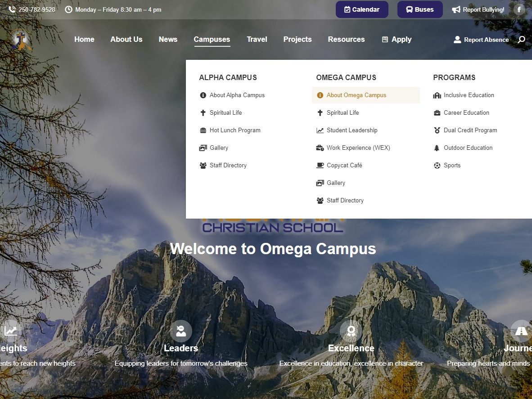Click the phone icon beside 250-782-9528
The image size is (532, 399).
tap(12, 9)
